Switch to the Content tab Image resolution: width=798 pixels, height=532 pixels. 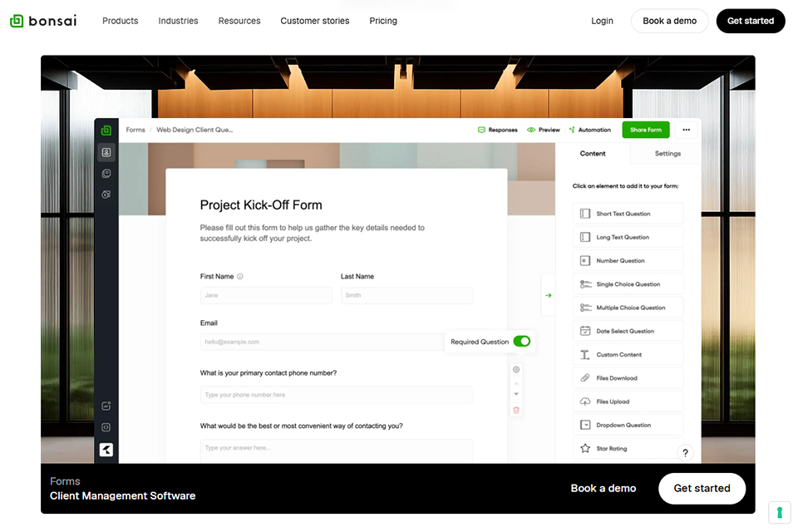(593, 153)
